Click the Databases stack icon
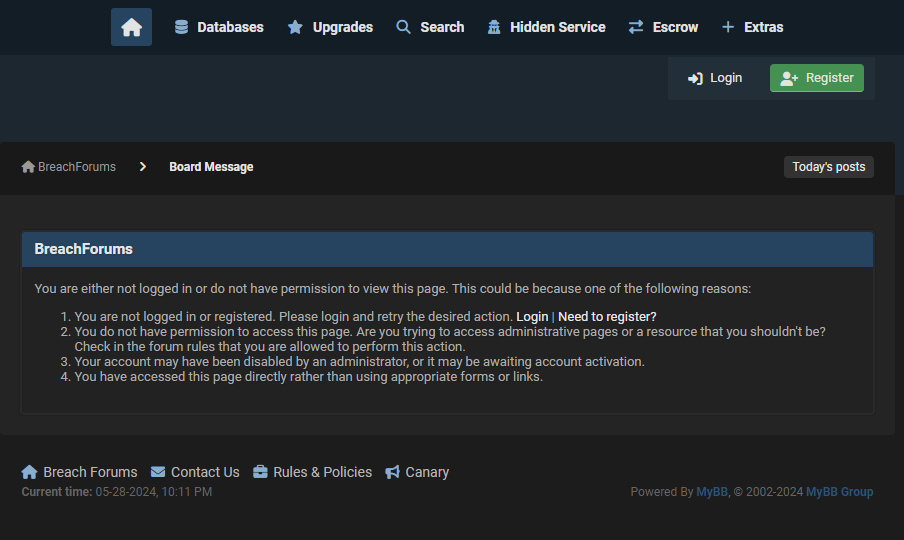This screenshot has height=540, width=904. tap(181, 27)
